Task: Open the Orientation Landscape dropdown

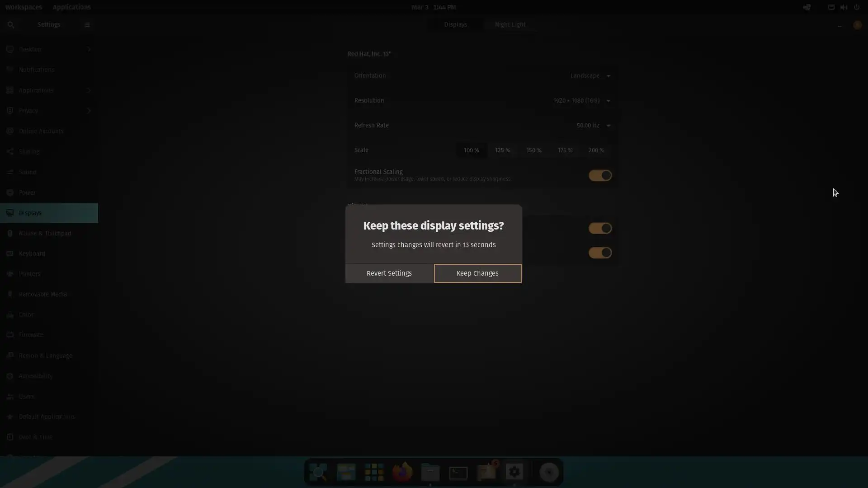Action: tap(590, 75)
